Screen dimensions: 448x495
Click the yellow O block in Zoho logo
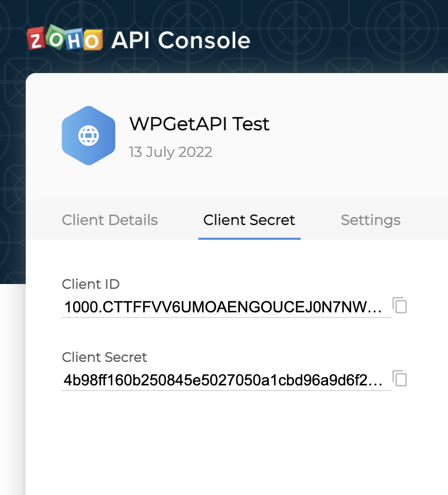(92, 41)
